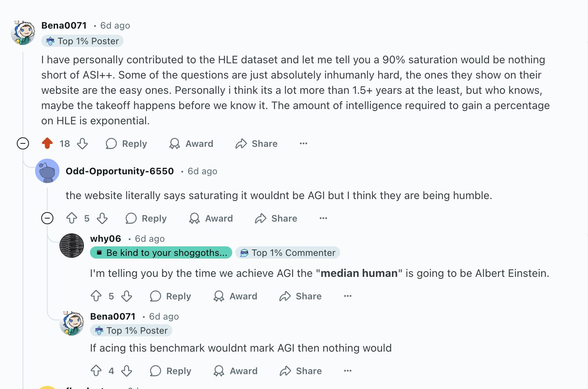Downvote Bena0071's comment with 18 points
The width and height of the screenshot is (588, 389).
pos(82,143)
